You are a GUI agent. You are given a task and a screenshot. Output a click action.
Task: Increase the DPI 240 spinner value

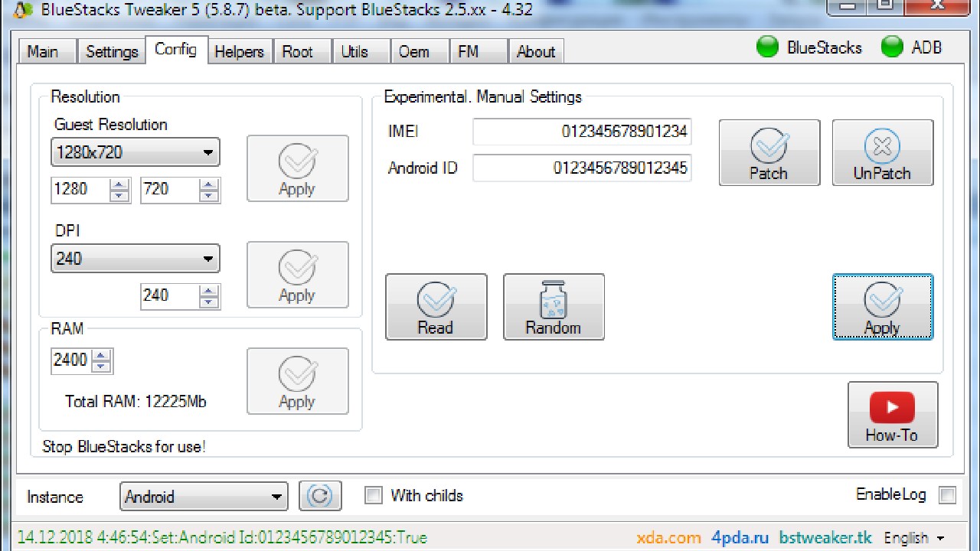click(209, 291)
